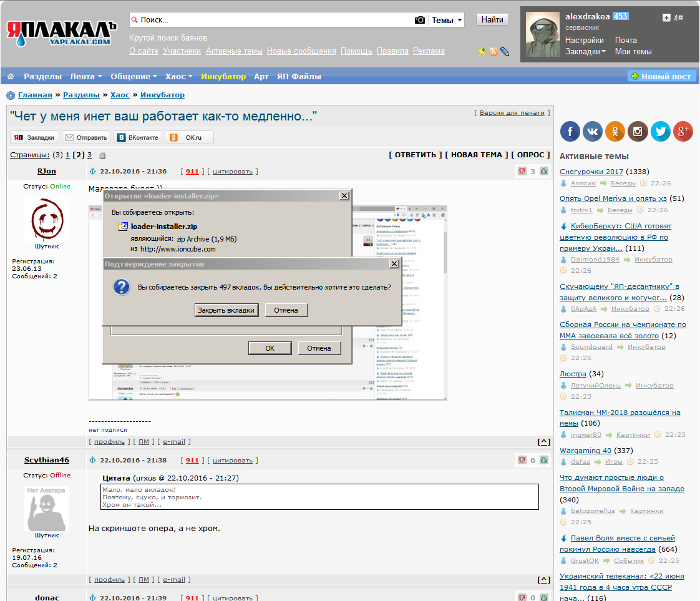This screenshot has width=700, height=601.
Task: Click the Facebook social icon
Action: coord(570,131)
